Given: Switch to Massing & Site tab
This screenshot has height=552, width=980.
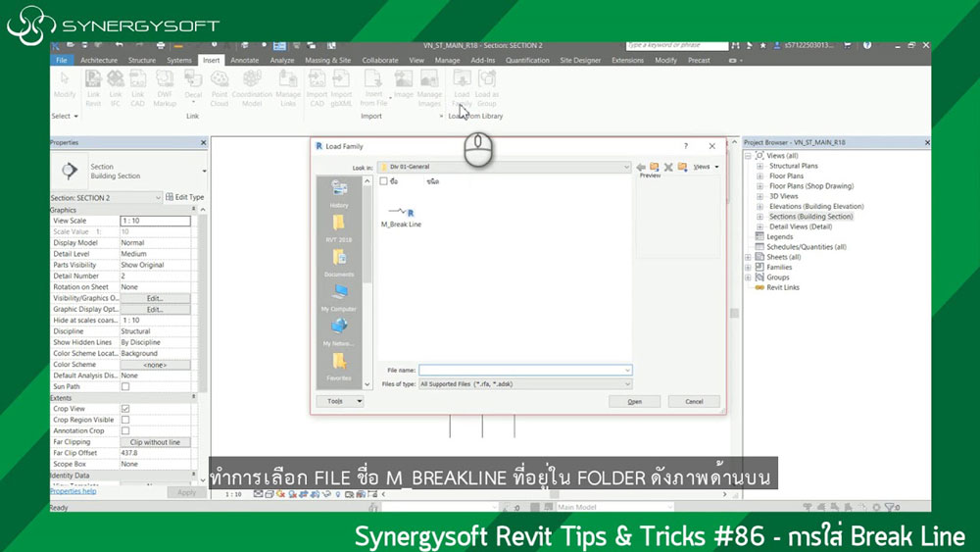Looking at the screenshot, I should pyautogui.click(x=327, y=61).
